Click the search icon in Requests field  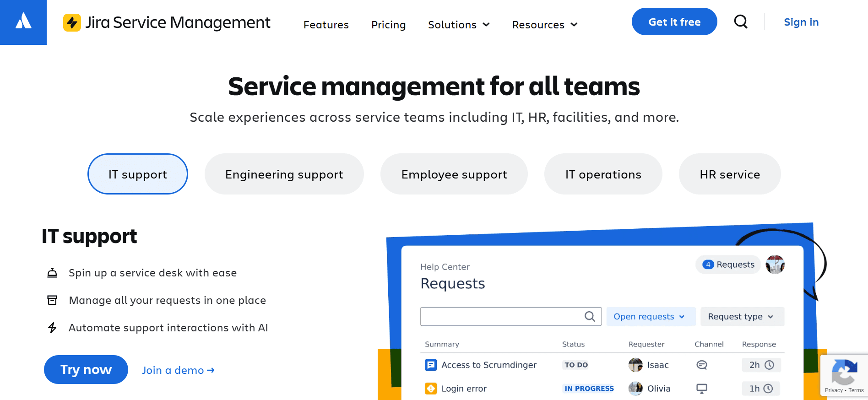click(x=590, y=316)
